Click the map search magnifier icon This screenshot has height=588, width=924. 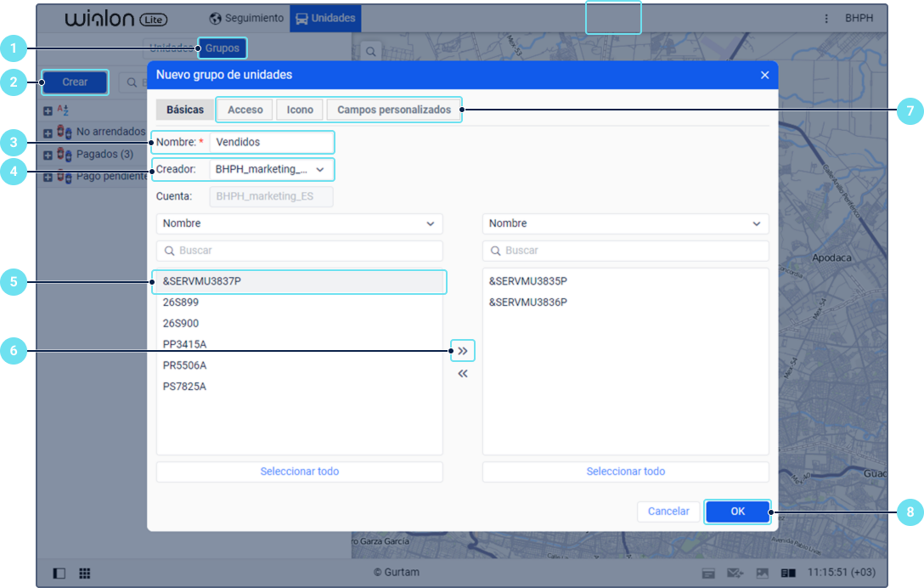point(370,51)
